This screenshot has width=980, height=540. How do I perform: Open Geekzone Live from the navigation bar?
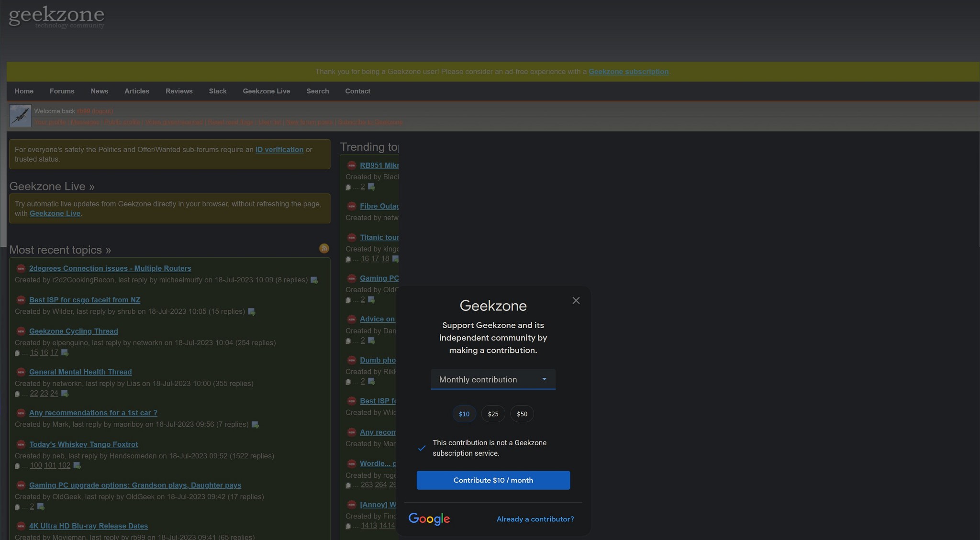click(267, 91)
